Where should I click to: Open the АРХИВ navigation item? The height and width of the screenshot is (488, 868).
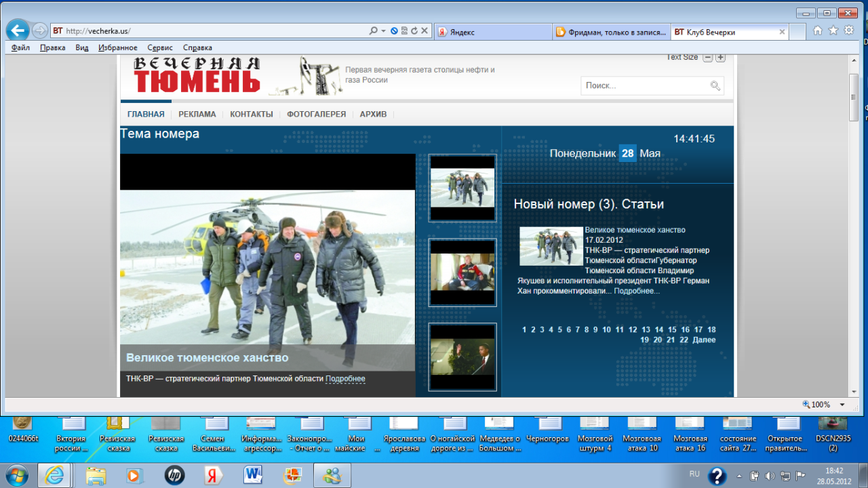pyautogui.click(x=373, y=115)
